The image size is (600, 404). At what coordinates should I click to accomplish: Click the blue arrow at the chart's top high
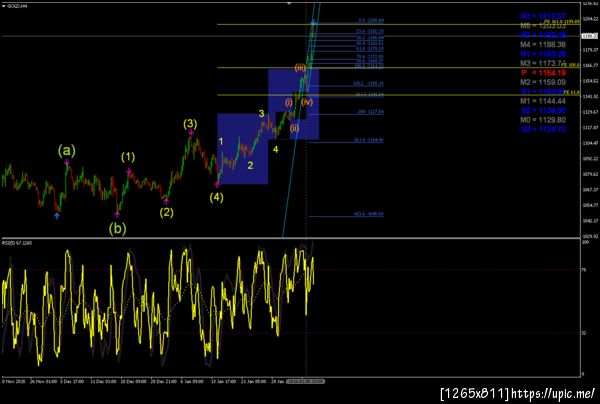313,22
